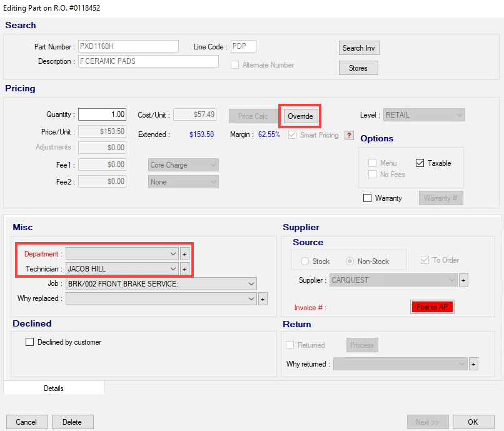Viewport: 504px width, 431px height.
Task: Click the Warranty # button
Action: click(441, 198)
